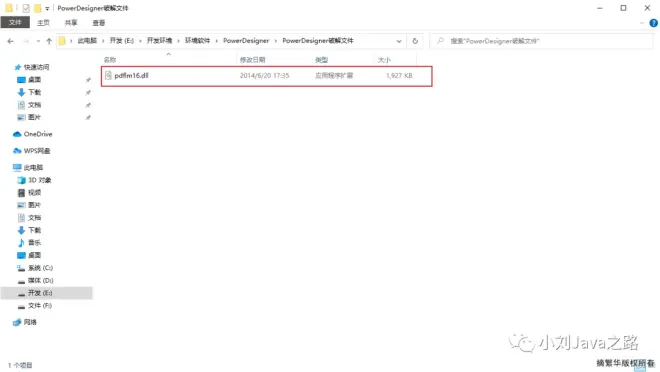Select the 开发 (E:) drive
This screenshot has height=372, width=660.
[40, 293]
